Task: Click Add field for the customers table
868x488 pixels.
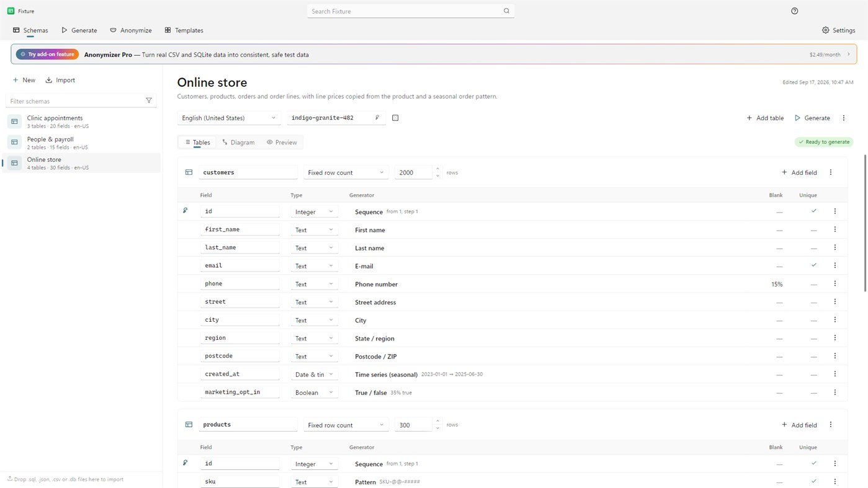Action: pyautogui.click(x=799, y=172)
